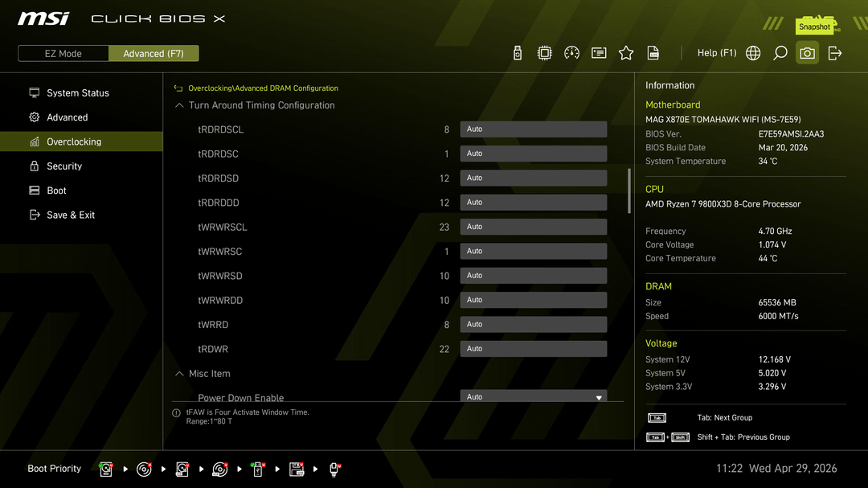
Task: Click the globe language icon
Action: pyautogui.click(x=753, y=53)
